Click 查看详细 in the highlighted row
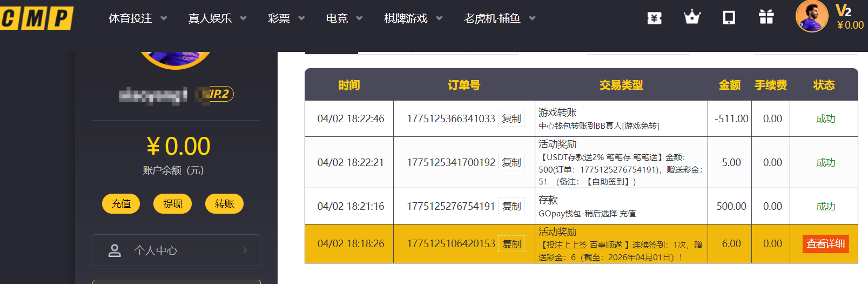Screen dimensions: 868x284 coord(825,244)
